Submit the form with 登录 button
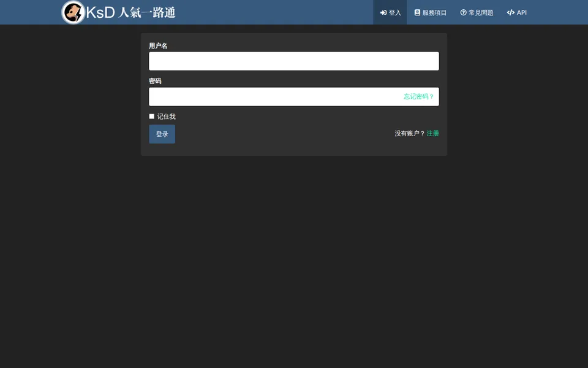The image size is (588, 368). coord(162,134)
